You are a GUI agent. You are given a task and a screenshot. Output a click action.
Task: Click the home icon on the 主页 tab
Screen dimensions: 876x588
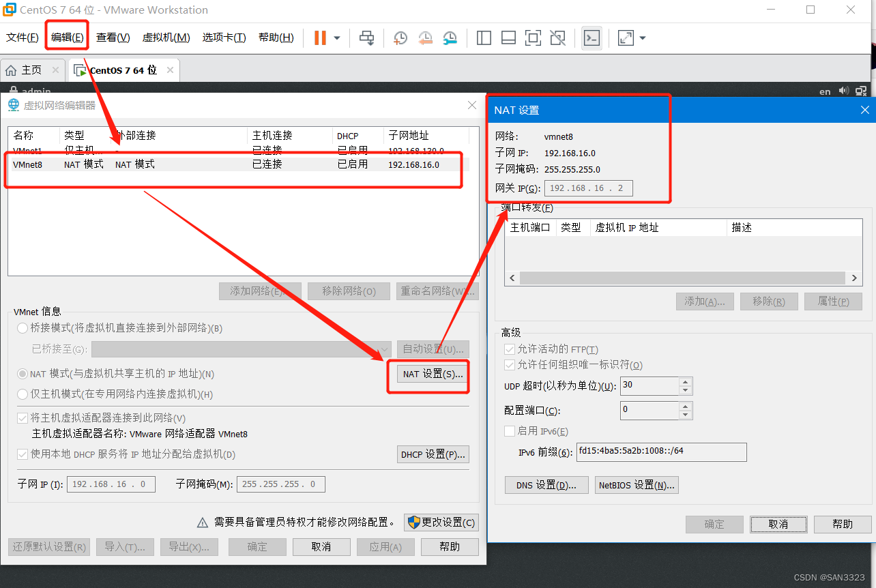tap(11, 70)
